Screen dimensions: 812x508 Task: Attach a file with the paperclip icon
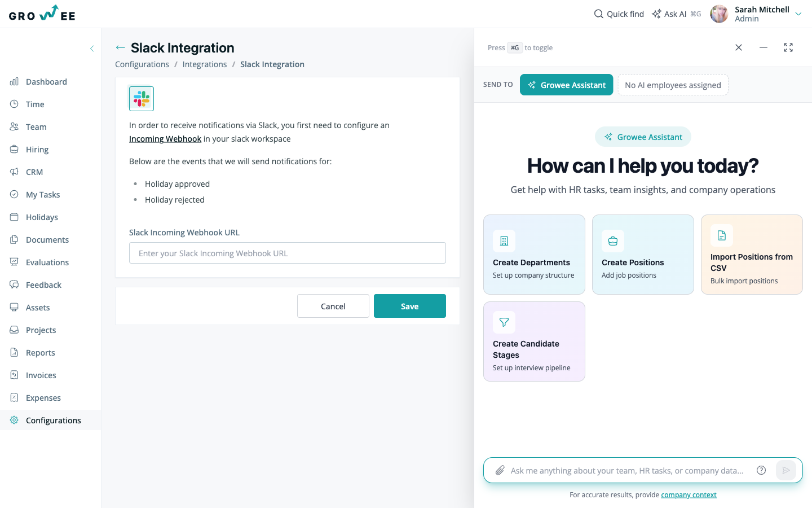coord(500,470)
